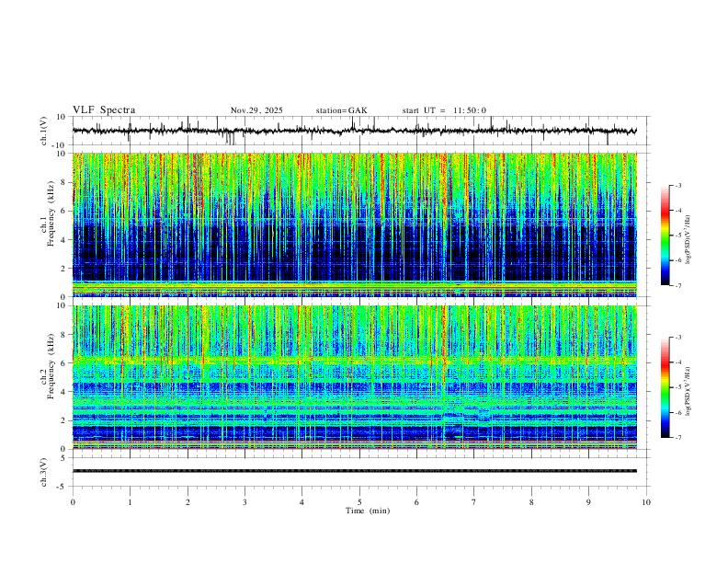The height and width of the screenshot is (563, 728).
Task: Click the ch.1 spectrogram panel
Action: pyautogui.click(x=355, y=224)
